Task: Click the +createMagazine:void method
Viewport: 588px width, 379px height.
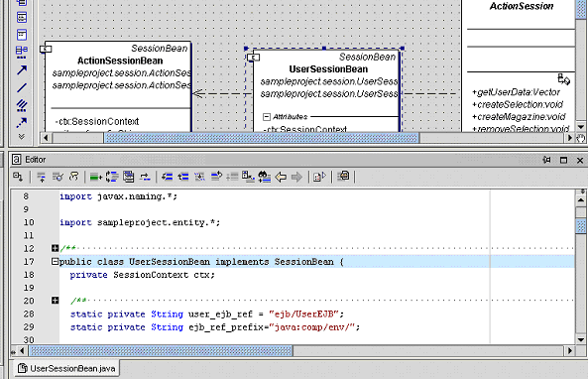Action: coord(519,117)
